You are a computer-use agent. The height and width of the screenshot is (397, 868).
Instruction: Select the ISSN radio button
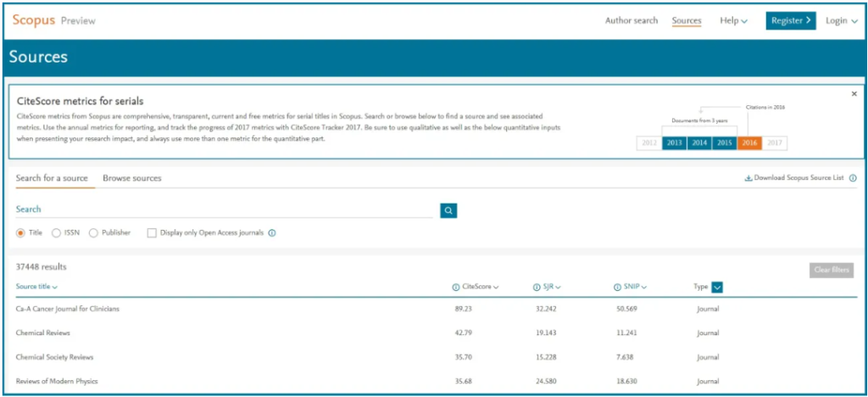coord(56,233)
